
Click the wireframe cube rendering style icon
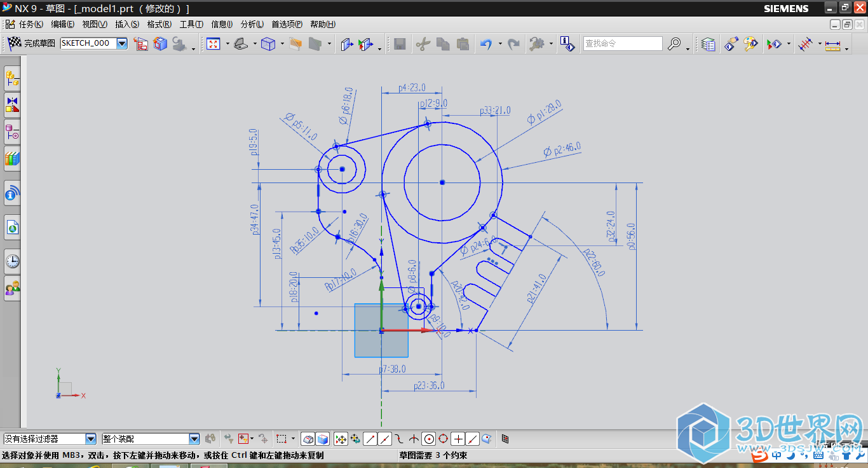269,44
